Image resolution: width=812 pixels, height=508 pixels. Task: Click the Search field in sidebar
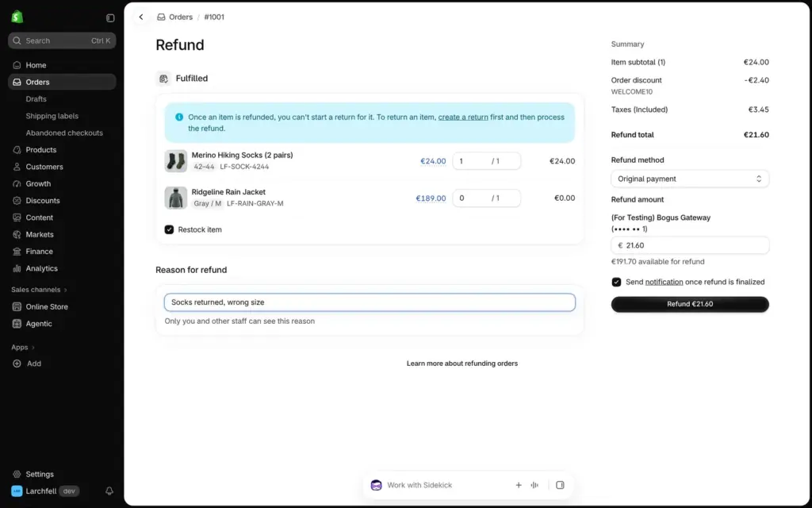[x=62, y=40]
